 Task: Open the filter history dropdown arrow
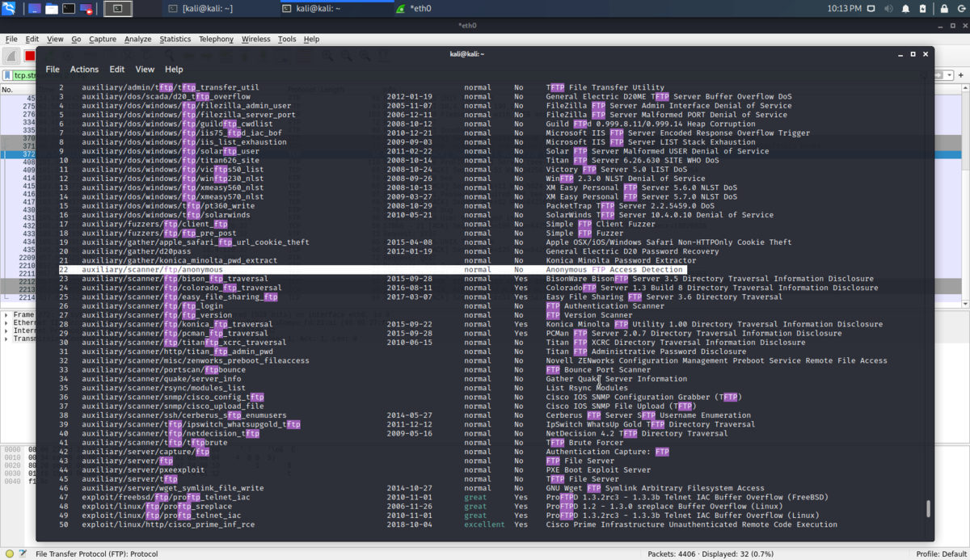[949, 75]
